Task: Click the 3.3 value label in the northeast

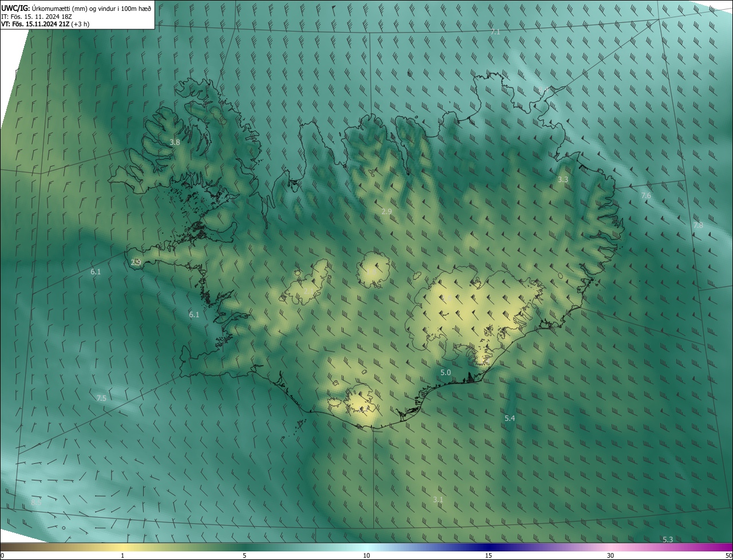Action: tap(563, 179)
